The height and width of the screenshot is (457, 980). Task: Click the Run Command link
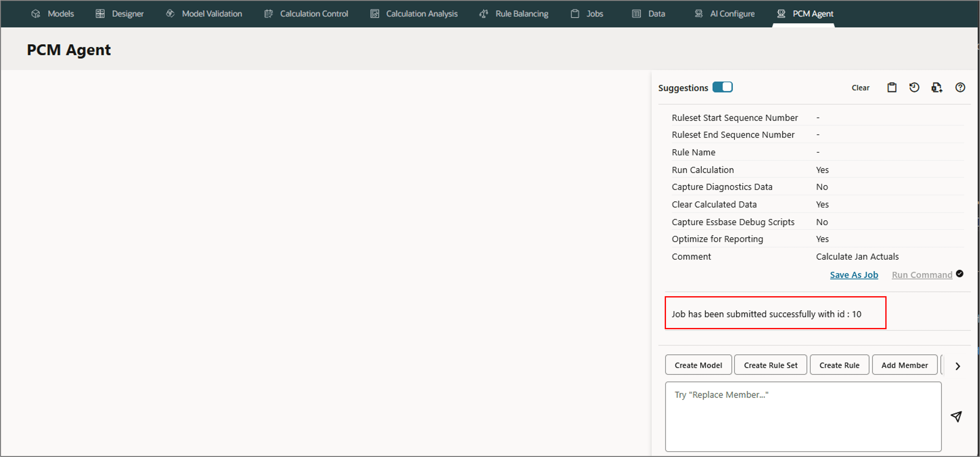click(x=922, y=275)
